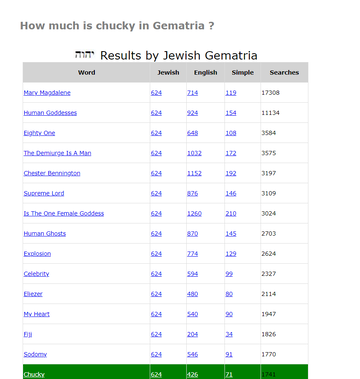Click the Fiji word link
Viewport: 360px width, 379px height.
pyautogui.click(x=28, y=334)
